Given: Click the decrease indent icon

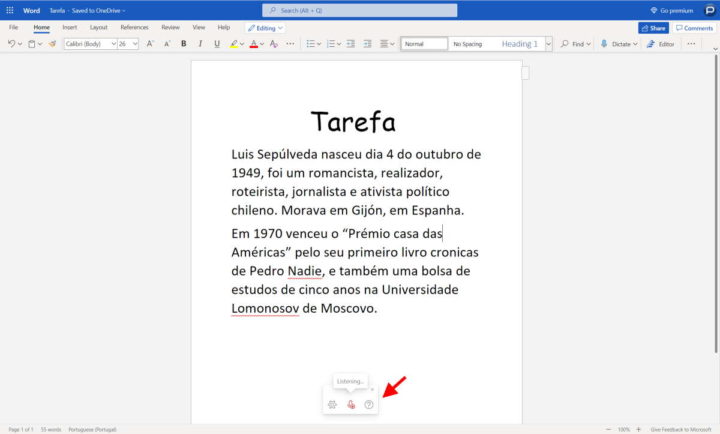Looking at the screenshot, I should pos(351,44).
